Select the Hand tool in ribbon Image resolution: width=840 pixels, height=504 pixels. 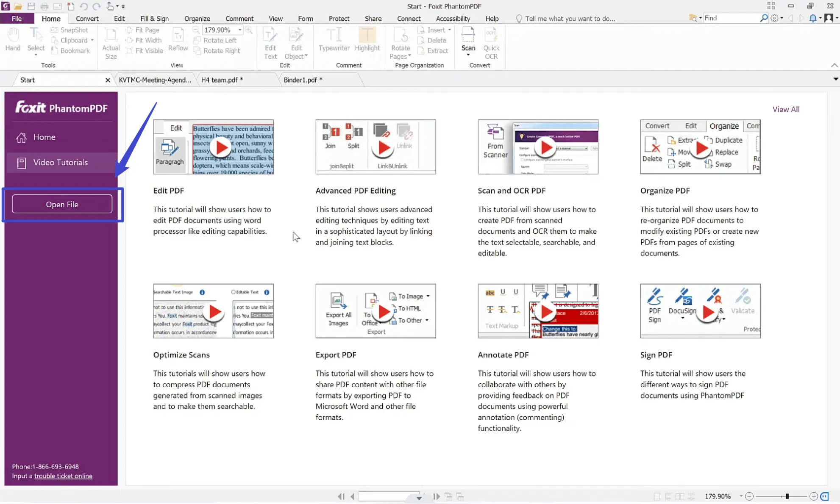click(x=13, y=39)
